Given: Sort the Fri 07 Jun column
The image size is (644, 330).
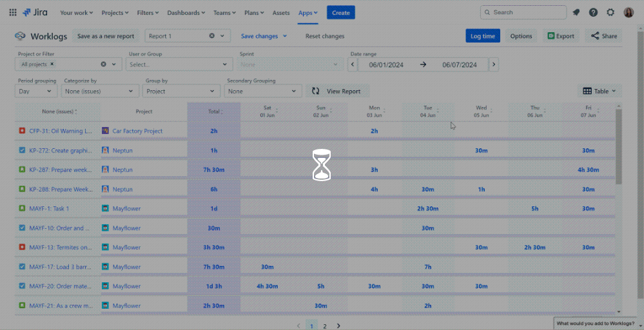Looking at the screenshot, I should coord(598,111).
